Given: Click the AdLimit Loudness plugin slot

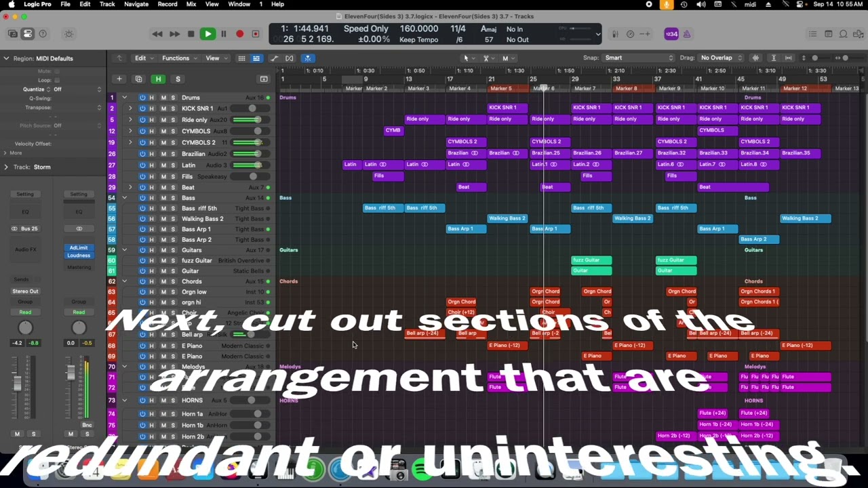Looking at the screenshot, I should click(79, 251).
